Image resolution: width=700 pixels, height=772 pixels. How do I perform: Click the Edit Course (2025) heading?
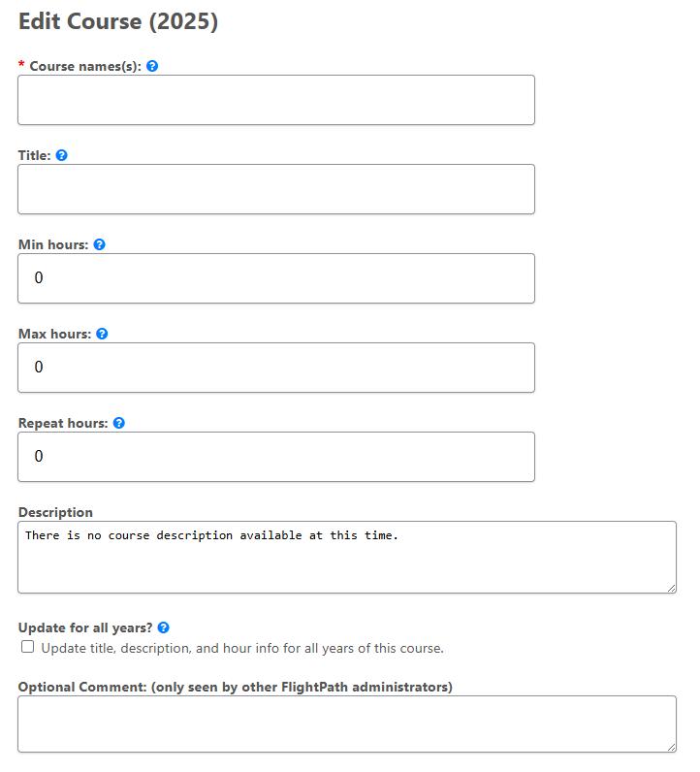[x=118, y=22]
